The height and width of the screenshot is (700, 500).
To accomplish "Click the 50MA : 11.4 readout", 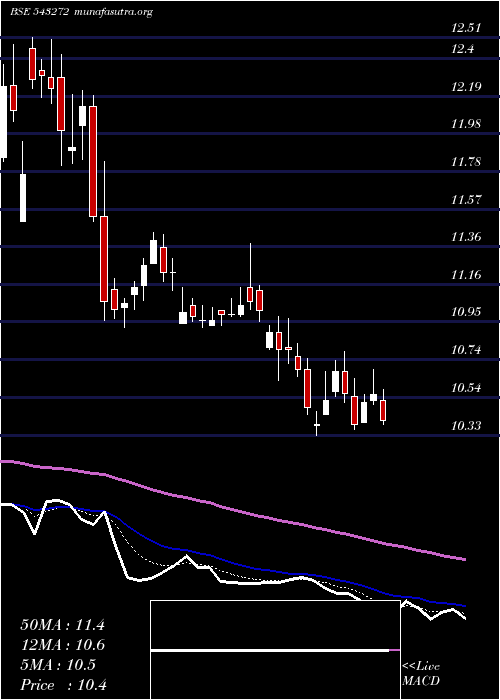I will tap(62, 625).
